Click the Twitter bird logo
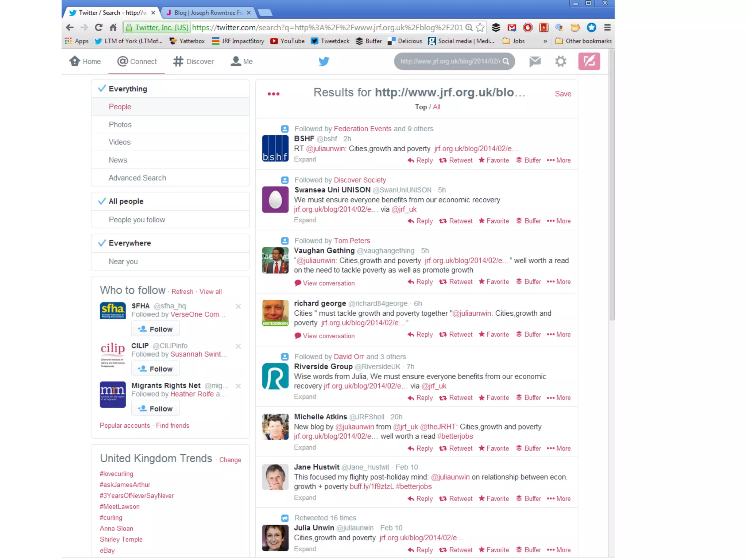747x560 pixels. [324, 61]
